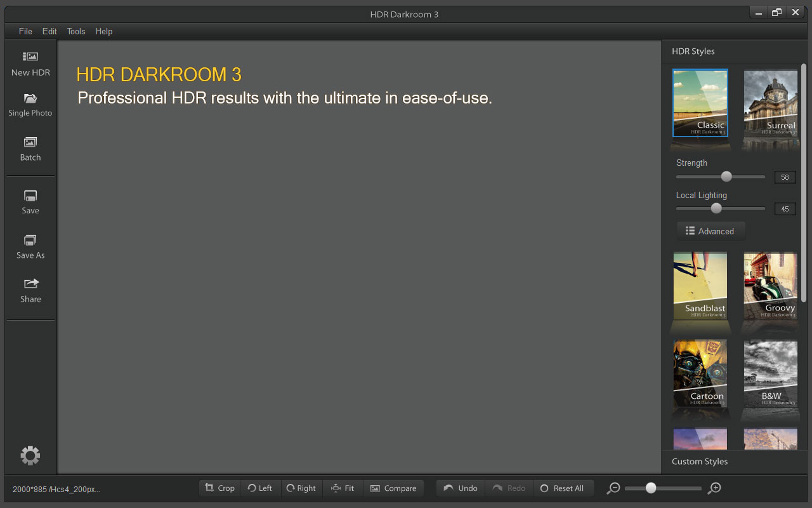Image resolution: width=812 pixels, height=508 pixels.
Task: Choose Save As in the sidebar
Action: [x=30, y=247]
